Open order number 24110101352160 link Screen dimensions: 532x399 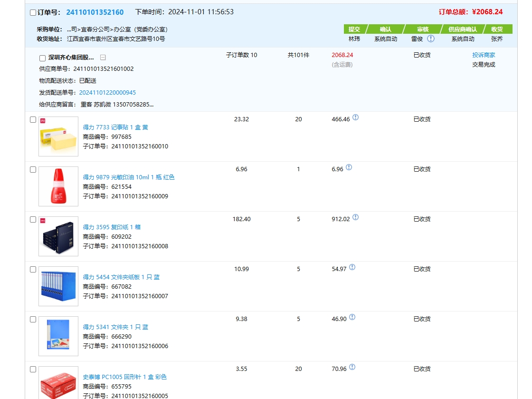95,12
